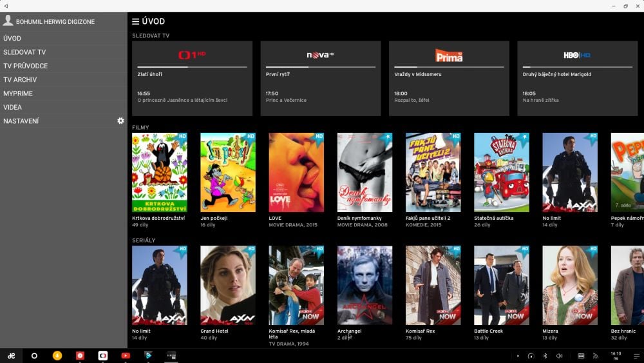Open the notification list icon in the tray

(636, 356)
